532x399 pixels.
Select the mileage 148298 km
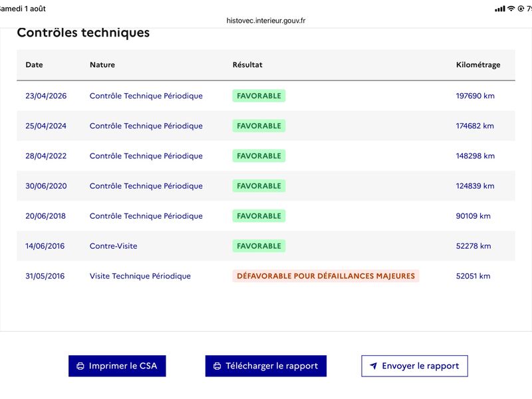(475, 156)
